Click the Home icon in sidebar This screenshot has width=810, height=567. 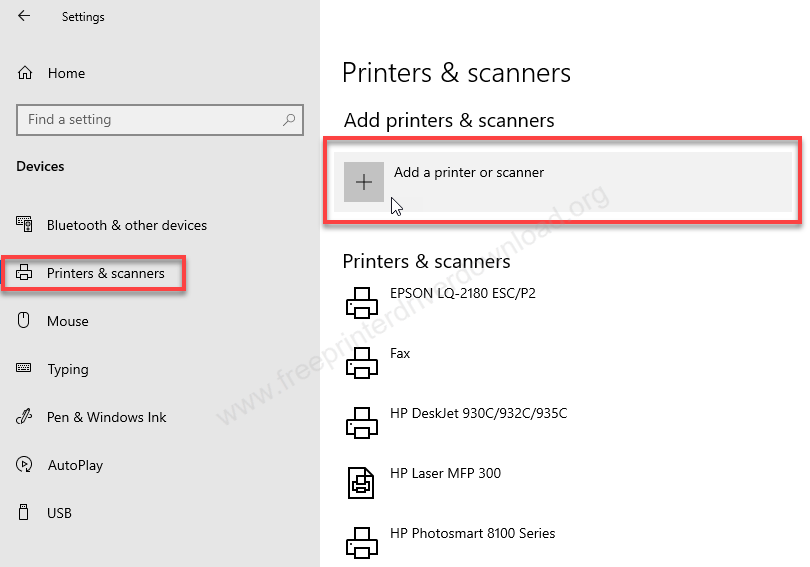click(25, 73)
